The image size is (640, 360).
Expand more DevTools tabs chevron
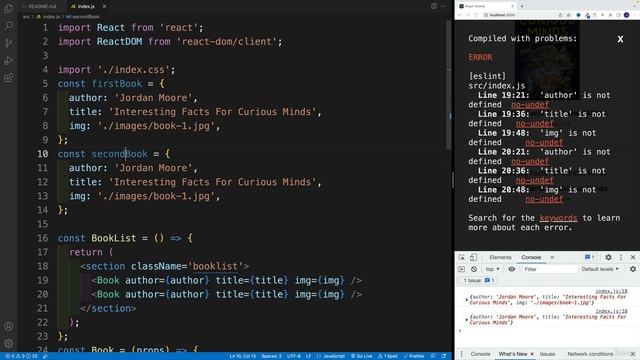pyautogui.click(x=552, y=258)
